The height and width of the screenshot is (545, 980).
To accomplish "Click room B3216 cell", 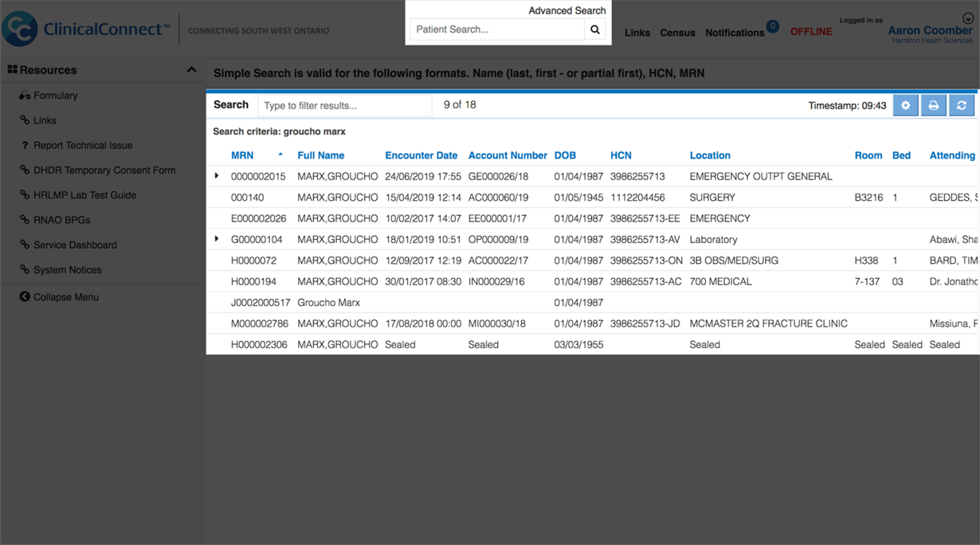I will coord(868,198).
